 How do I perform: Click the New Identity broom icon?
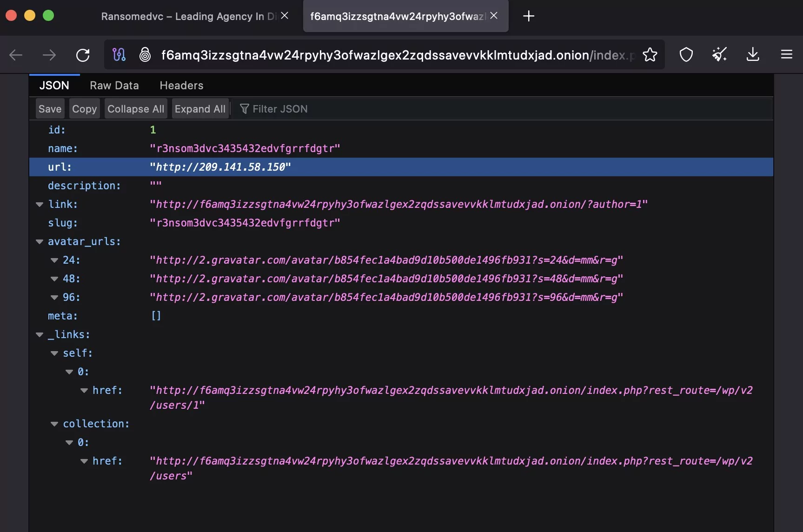719,55
